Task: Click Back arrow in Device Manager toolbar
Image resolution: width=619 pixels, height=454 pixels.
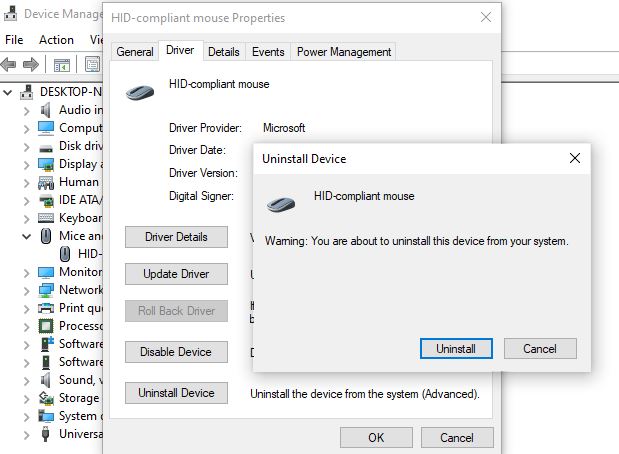Action: coord(9,64)
